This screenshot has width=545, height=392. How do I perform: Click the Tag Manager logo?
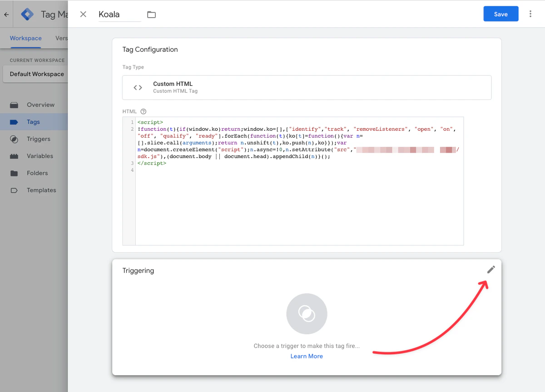[28, 15]
